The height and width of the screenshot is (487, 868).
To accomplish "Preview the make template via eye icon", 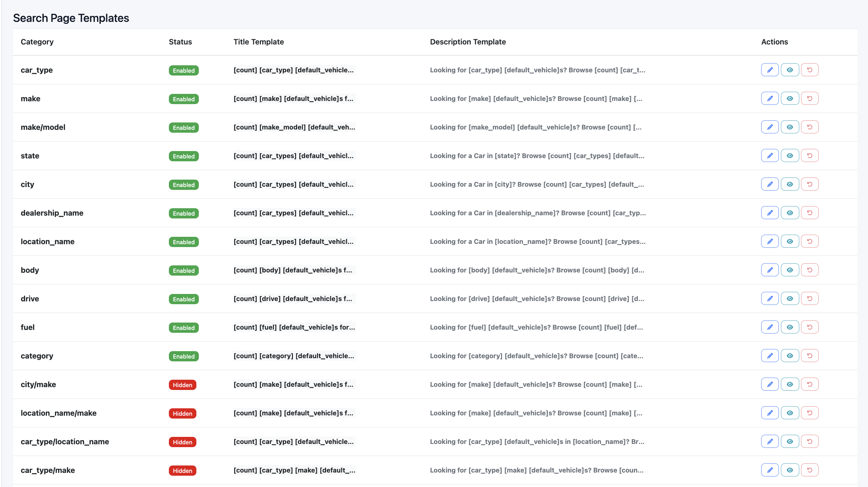I will point(790,98).
